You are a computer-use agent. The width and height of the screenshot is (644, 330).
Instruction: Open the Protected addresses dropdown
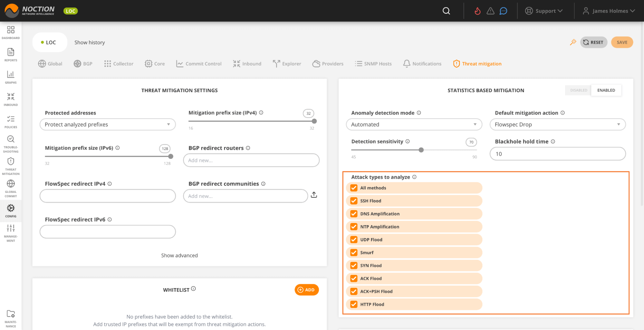tap(108, 124)
